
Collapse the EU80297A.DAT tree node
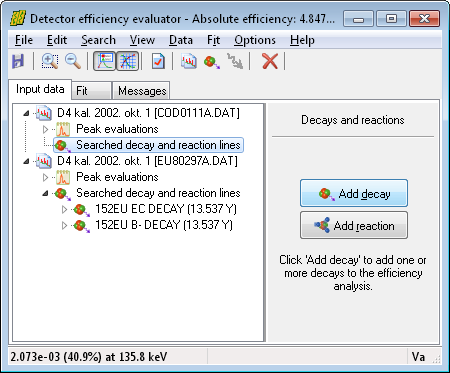pos(26,161)
